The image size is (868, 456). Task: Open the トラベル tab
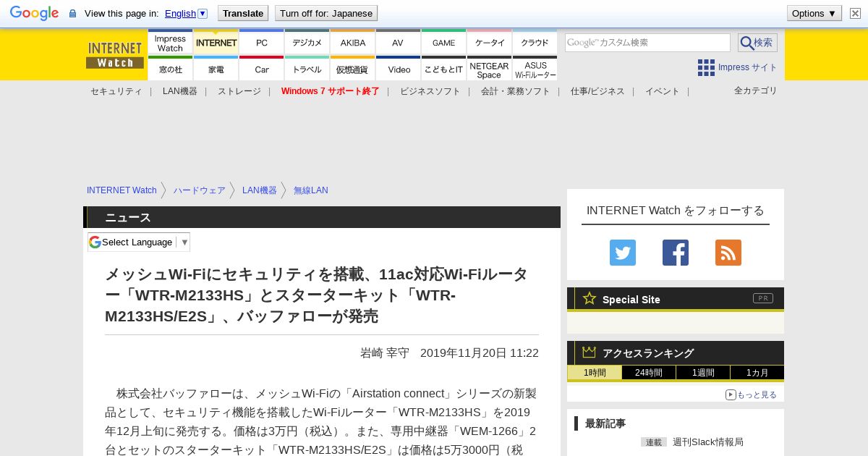[307, 69]
